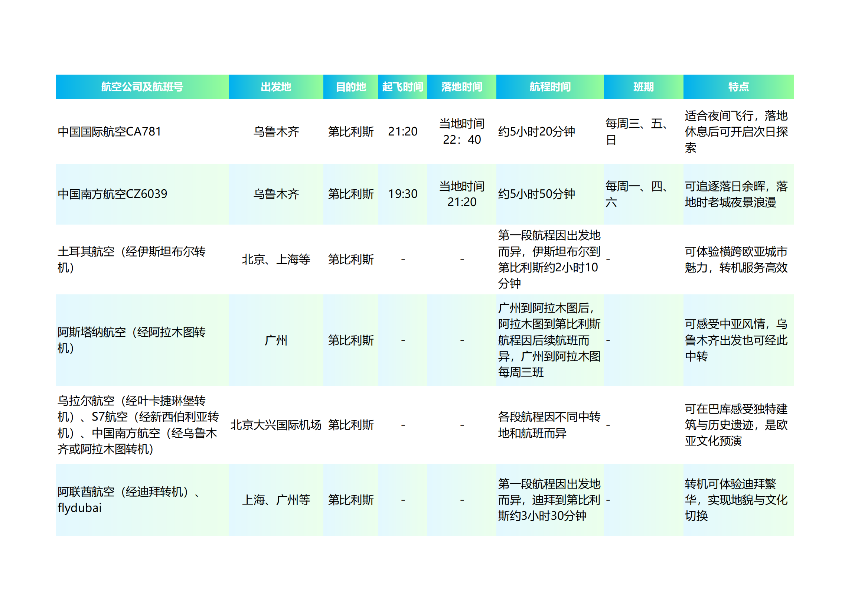This screenshot has height=614, width=868.
Task: Select the 阿斯塔纳航空 airline cell
Action: [x=131, y=340]
